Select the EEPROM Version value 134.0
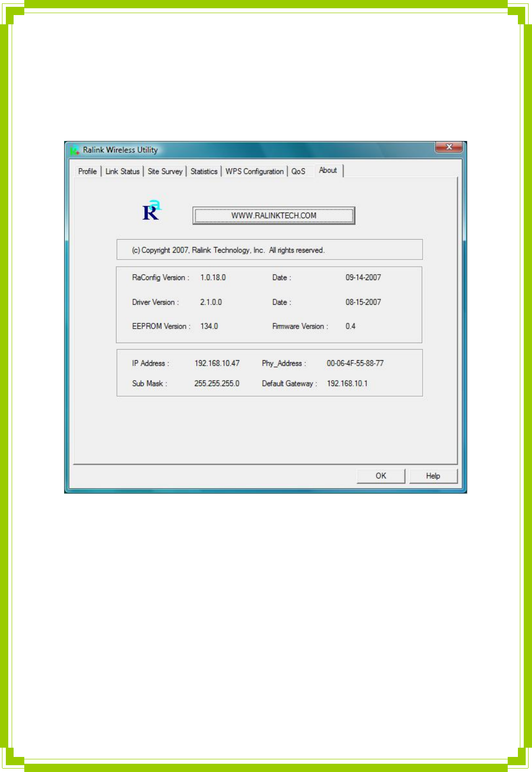532x772 pixels. click(x=209, y=326)
